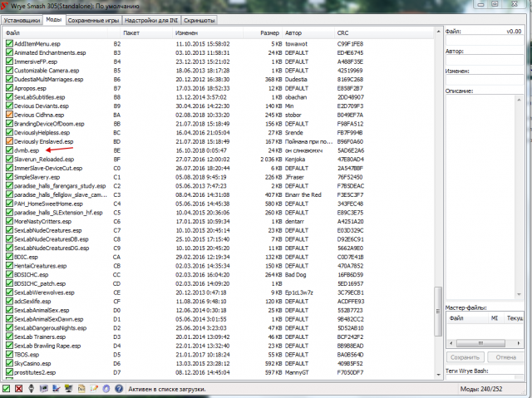Toggle the orange checkbox for Devious Deviants.esp

pyautogui.click(x=9, y=107)
